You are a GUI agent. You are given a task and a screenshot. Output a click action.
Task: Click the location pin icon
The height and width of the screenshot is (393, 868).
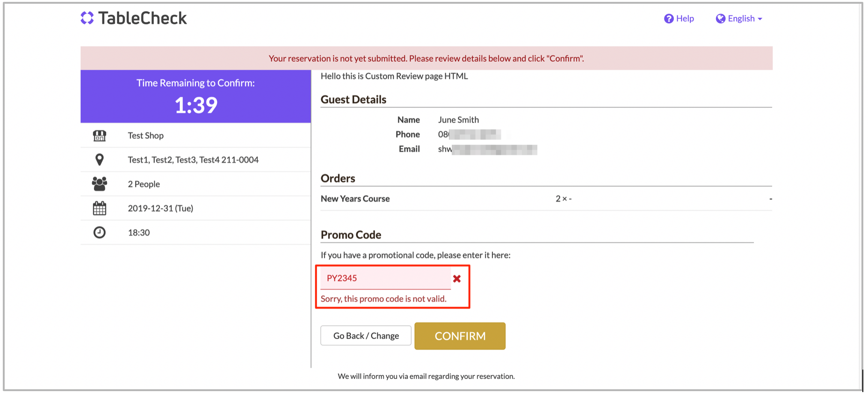coord(100,160)
